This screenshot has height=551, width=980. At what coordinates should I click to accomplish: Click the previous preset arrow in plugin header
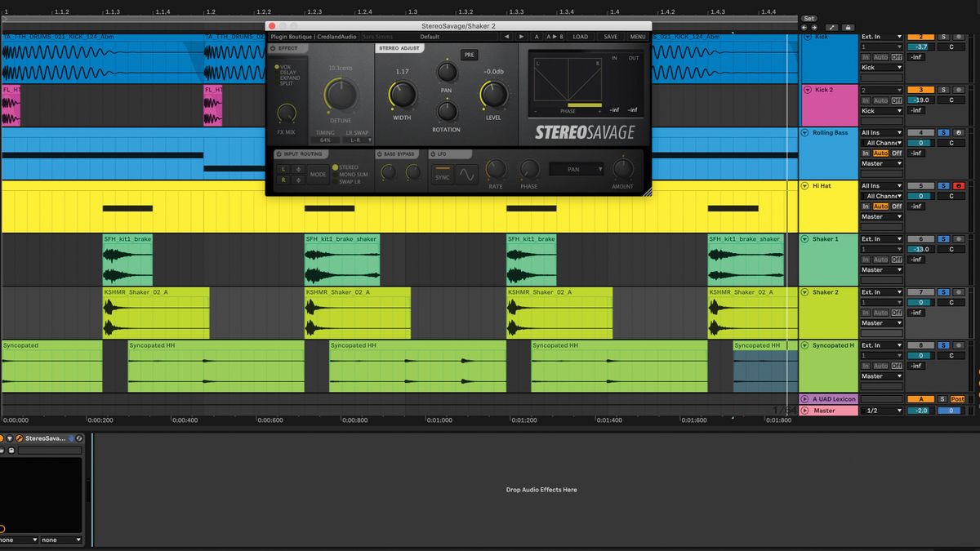tap(506, 36)
